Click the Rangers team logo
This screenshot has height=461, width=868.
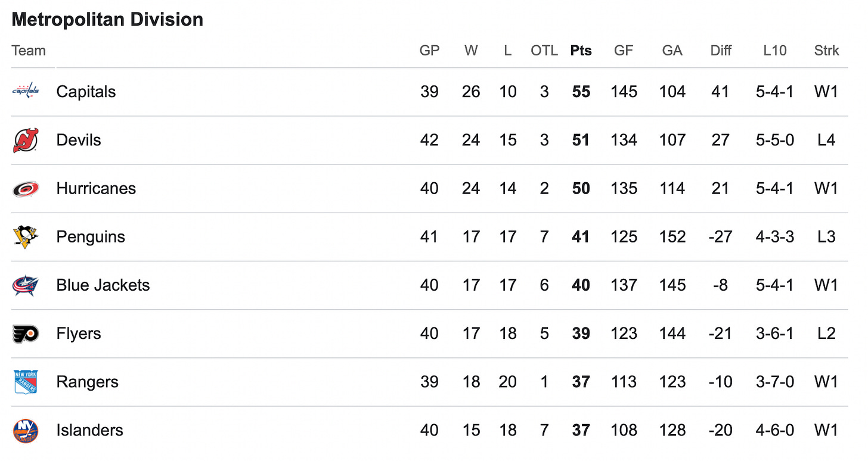(26, 382)
